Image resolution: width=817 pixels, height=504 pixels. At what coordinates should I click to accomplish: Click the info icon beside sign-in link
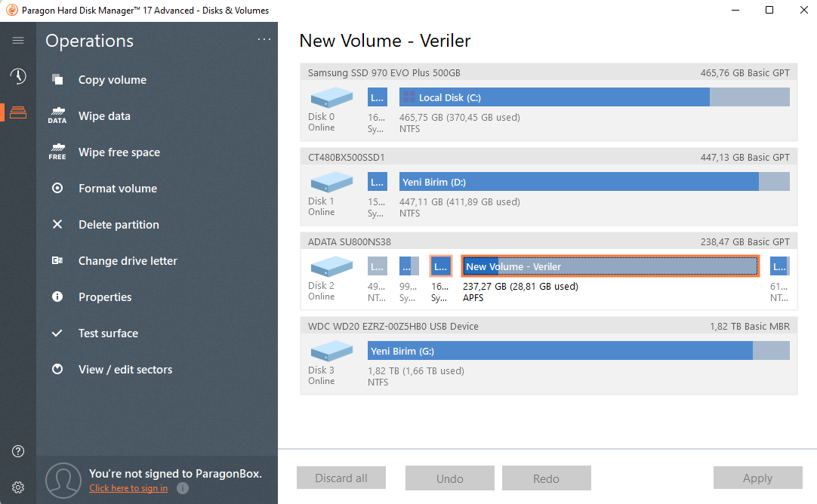click(x=183, y=488)
